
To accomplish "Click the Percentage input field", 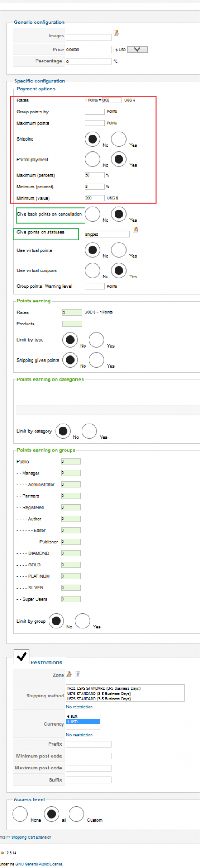I will [x=89, y=62].
